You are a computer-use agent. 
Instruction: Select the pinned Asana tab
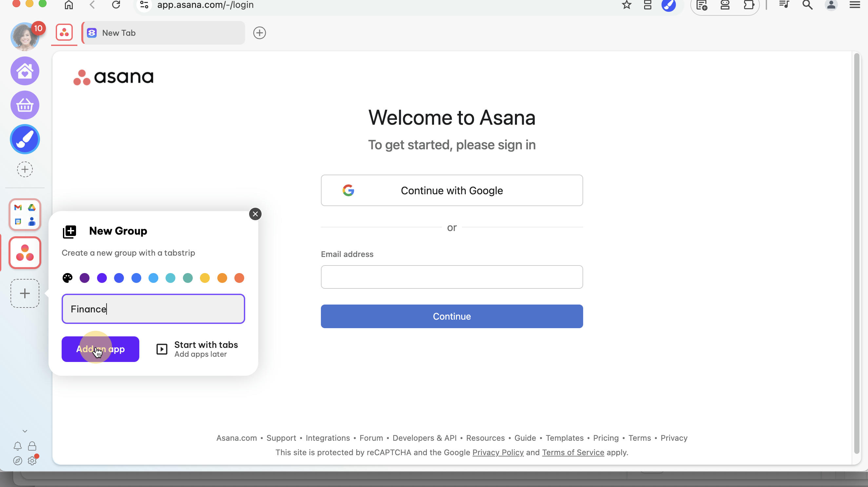point(64,33)
